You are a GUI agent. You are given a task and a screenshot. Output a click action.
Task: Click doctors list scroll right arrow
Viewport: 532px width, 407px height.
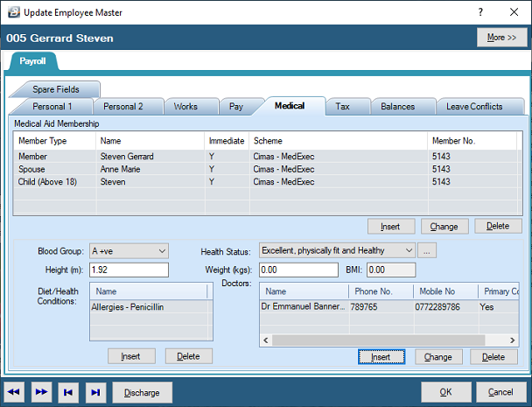513,340
